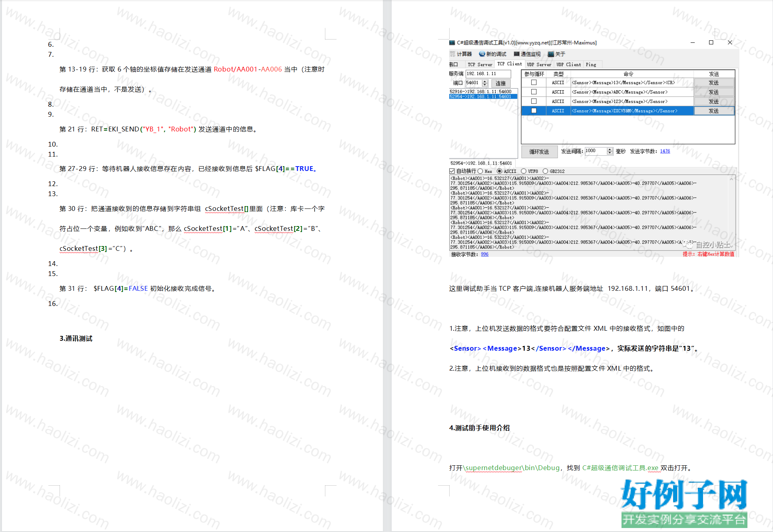The height and width of the screenshot is (532, 773).
Task: Click the C#超级通信调试工具.exe file name text
Action: pos(620,468)
